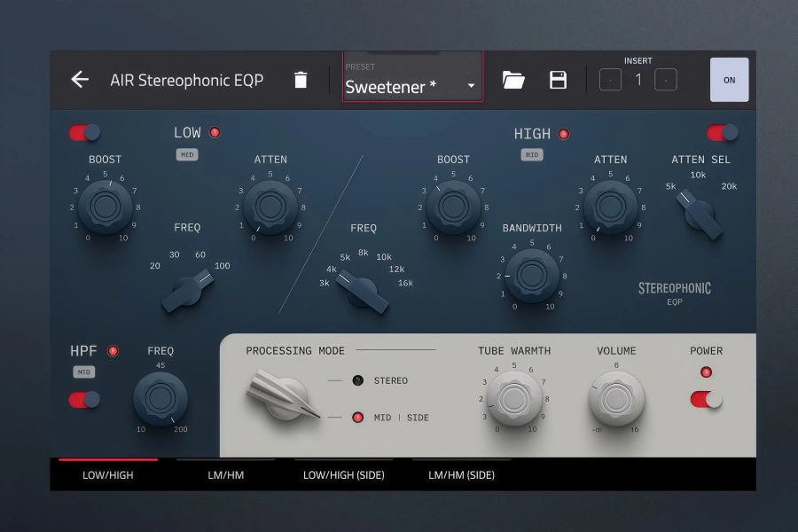
Task: Click the BANDWIDTH knob
Action: 532,276
